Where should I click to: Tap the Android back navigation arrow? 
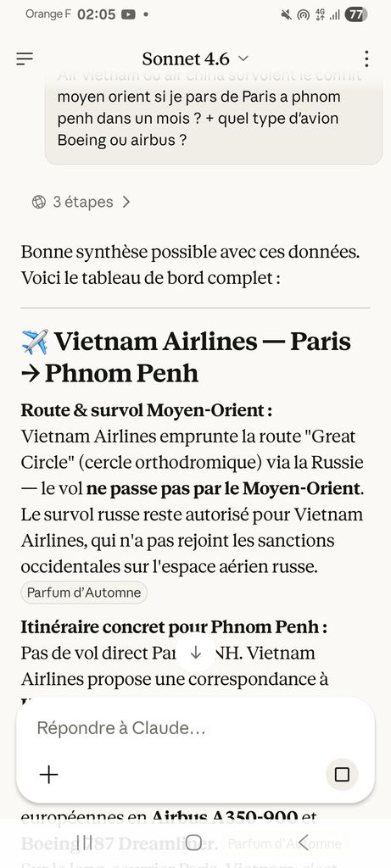303,843
